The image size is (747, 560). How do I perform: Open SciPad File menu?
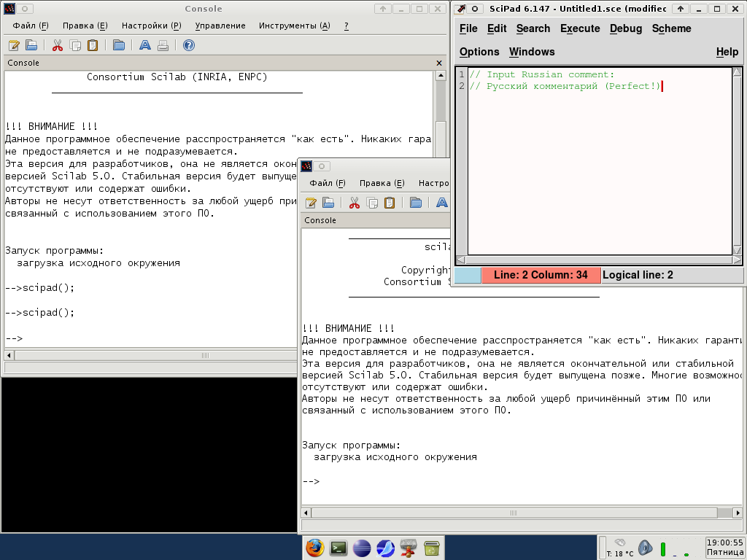click(x=468, y=28)
